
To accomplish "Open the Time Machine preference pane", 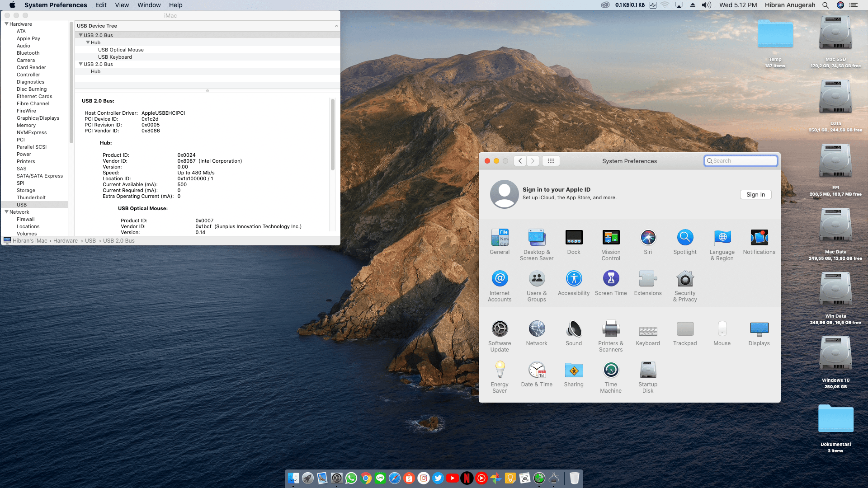I will 611,371.
